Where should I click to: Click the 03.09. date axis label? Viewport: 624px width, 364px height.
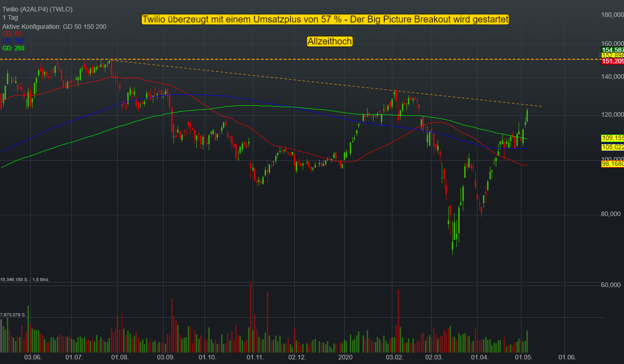click(x=166, y=357)
